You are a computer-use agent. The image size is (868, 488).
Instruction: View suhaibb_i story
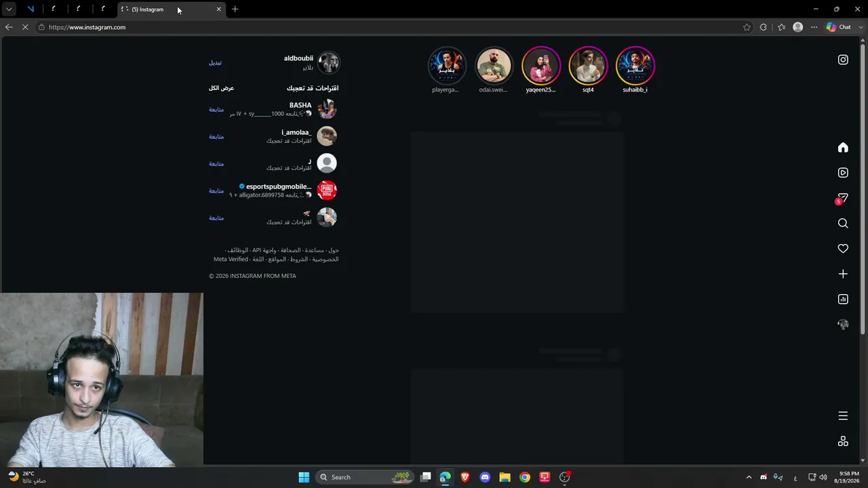click(635, 66)
